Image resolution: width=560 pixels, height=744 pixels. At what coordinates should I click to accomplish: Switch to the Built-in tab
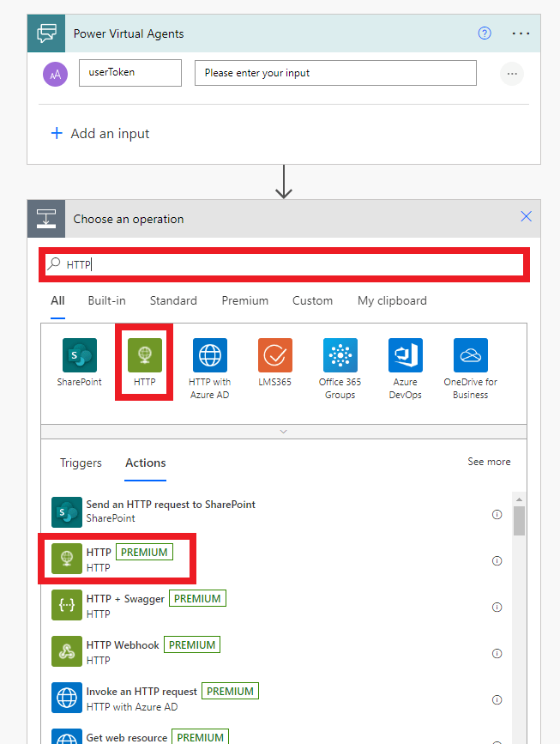pyautogui.click(x=106, y=300)
